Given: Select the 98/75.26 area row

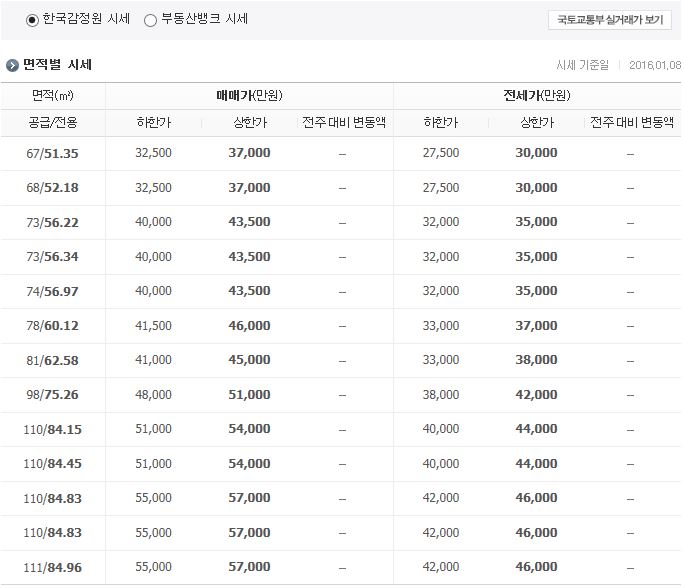Looking at the screenshot, I should (341, 395).
